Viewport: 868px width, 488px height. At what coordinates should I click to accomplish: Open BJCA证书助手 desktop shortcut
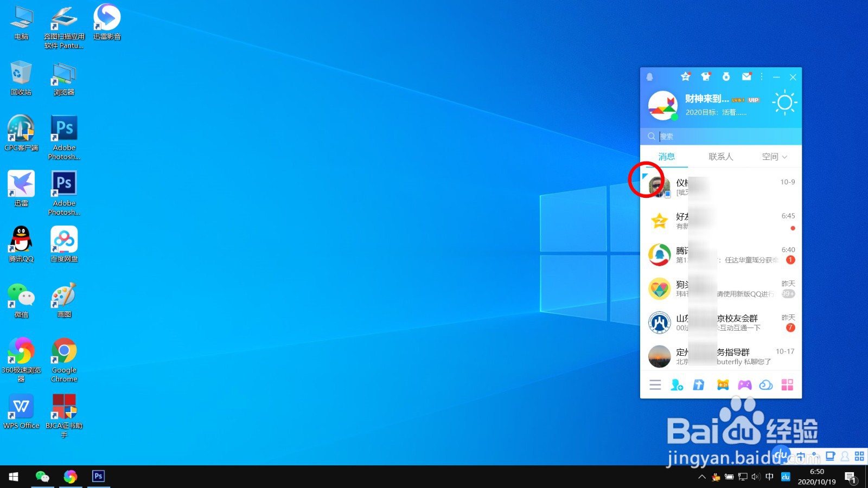(64, 416)
